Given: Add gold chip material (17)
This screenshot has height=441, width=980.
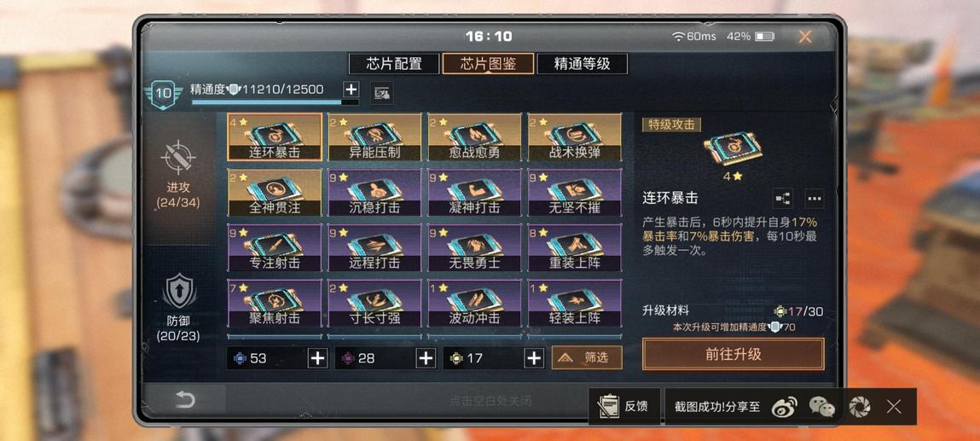Looking at the screenshot, I should [x=533, y=358].
